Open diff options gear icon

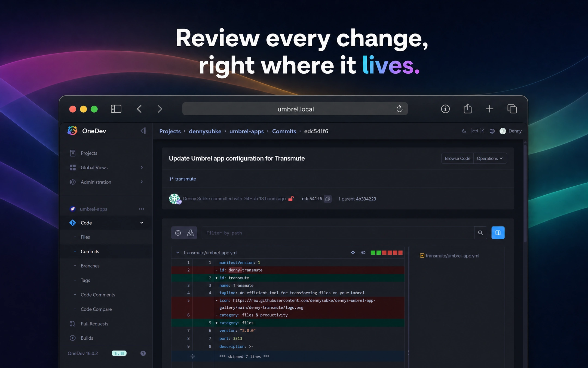pos(178,233)
